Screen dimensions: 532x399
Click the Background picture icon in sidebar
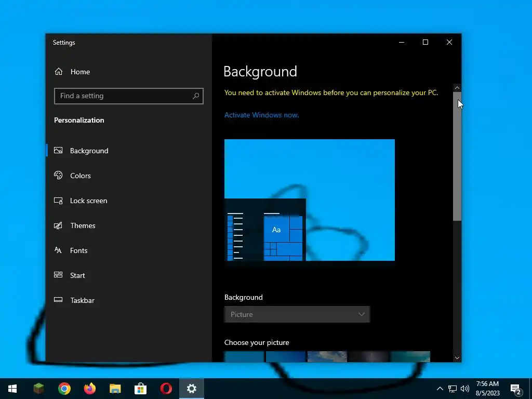coord(58,150)
